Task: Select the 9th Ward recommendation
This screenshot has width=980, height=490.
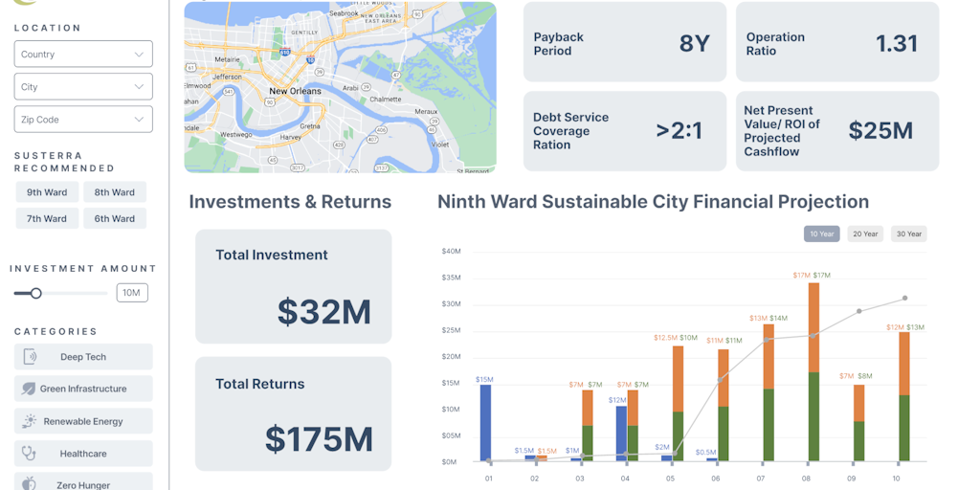Action: 47,191
